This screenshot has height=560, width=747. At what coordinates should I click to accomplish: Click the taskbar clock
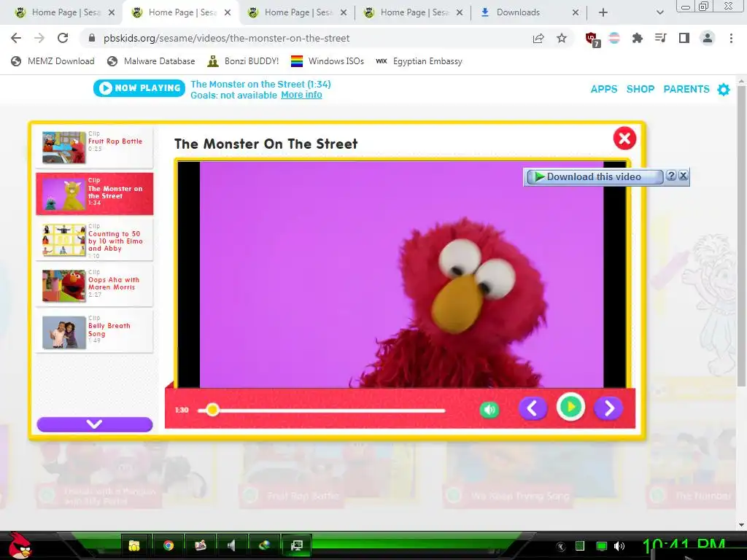684,547
